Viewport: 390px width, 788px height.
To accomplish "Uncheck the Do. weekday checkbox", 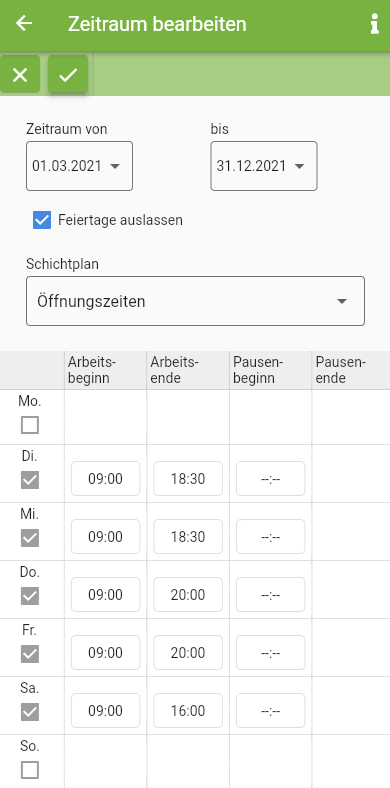I will 30,597.
